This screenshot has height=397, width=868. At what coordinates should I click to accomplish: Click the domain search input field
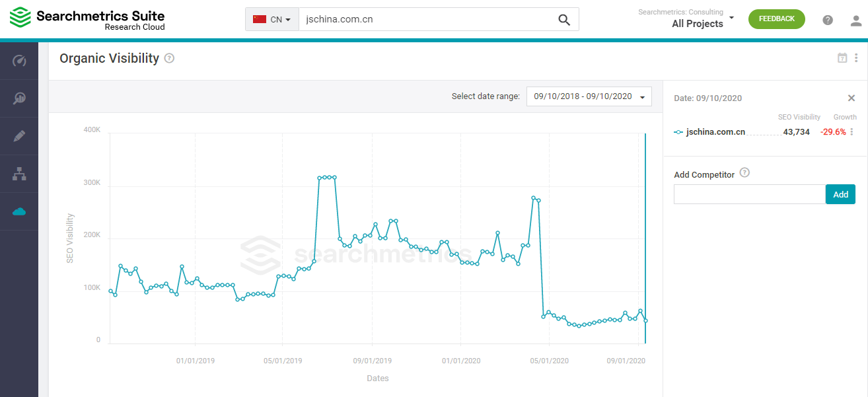tap(427, 19)
